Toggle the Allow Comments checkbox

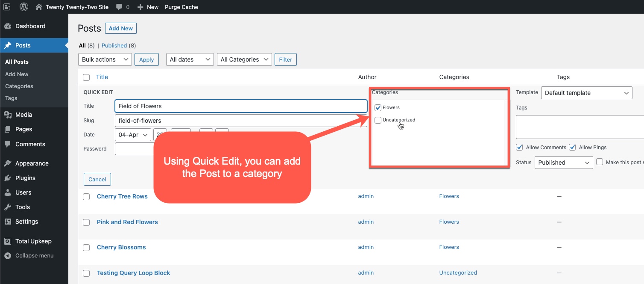coord(519,147)
